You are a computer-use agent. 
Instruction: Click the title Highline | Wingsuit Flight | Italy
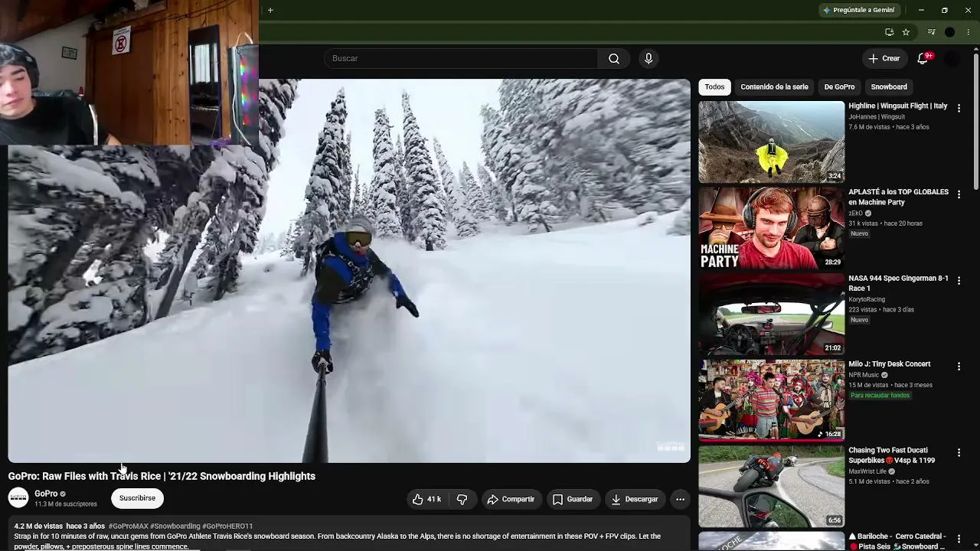click(897, 106)
